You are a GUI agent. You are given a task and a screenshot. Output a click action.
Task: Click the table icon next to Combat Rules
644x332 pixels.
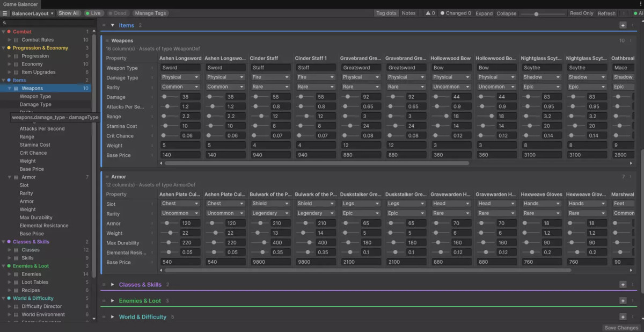[16, 40]
